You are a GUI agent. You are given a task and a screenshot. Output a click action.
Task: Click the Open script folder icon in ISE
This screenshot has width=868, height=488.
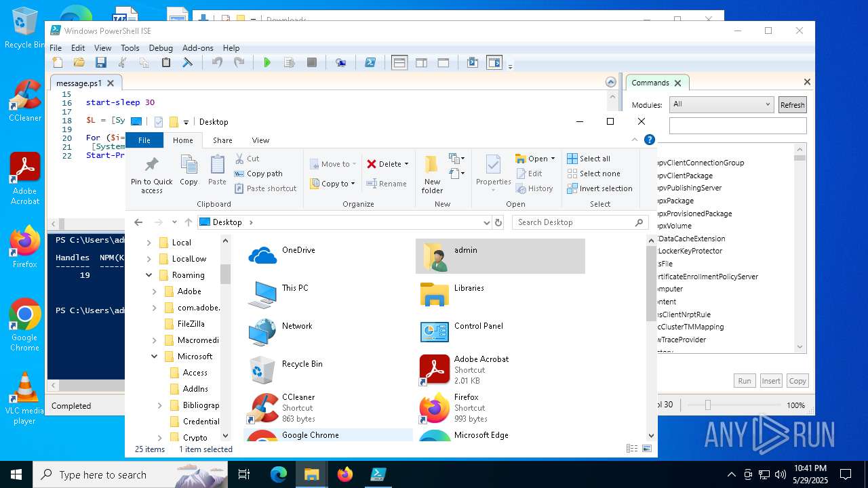tap(79, 62)
